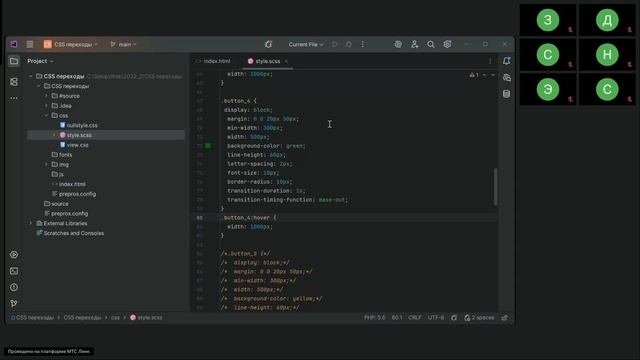Screen dimensions: 640x360
Task: Open the Database tool window
Action: [x=507, y=94]
